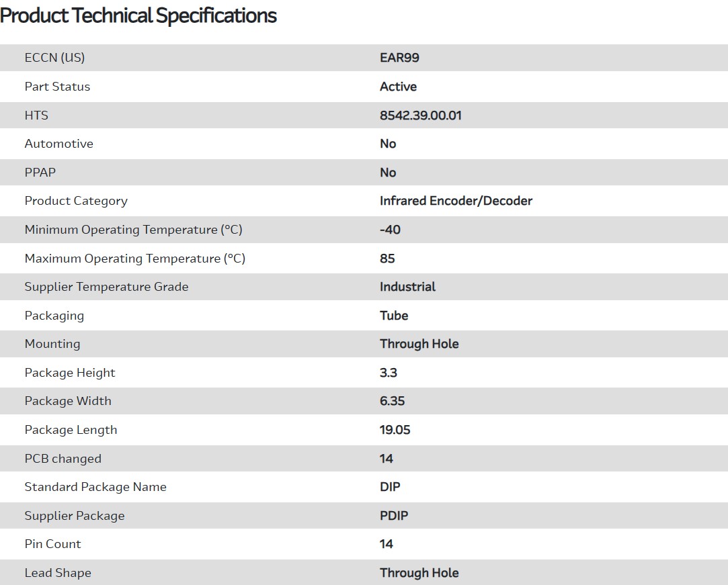Click the Tube packaging value

394,316
